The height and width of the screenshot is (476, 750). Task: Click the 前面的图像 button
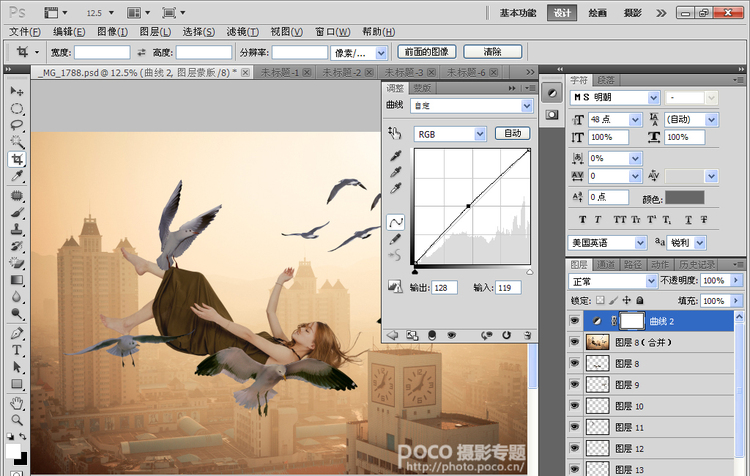[427, 52]
